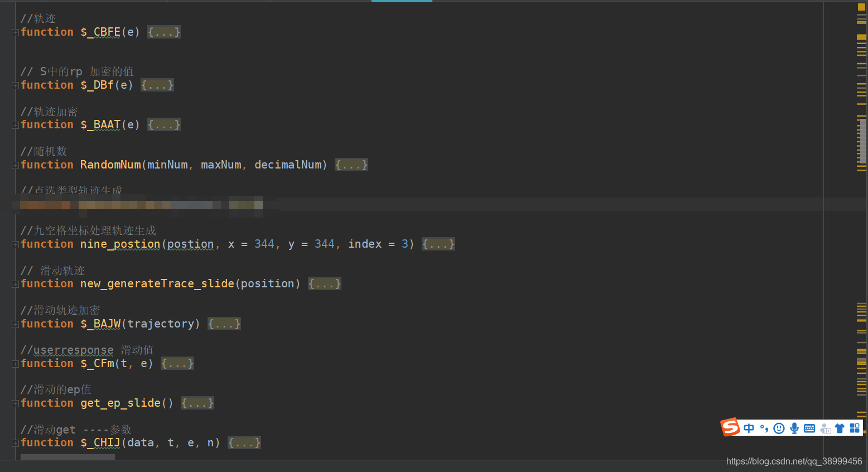The width and height of the screenshot is (868, 472).
Task: Click folded {...} body of $_CFm
Action: (x=177, y=363)
